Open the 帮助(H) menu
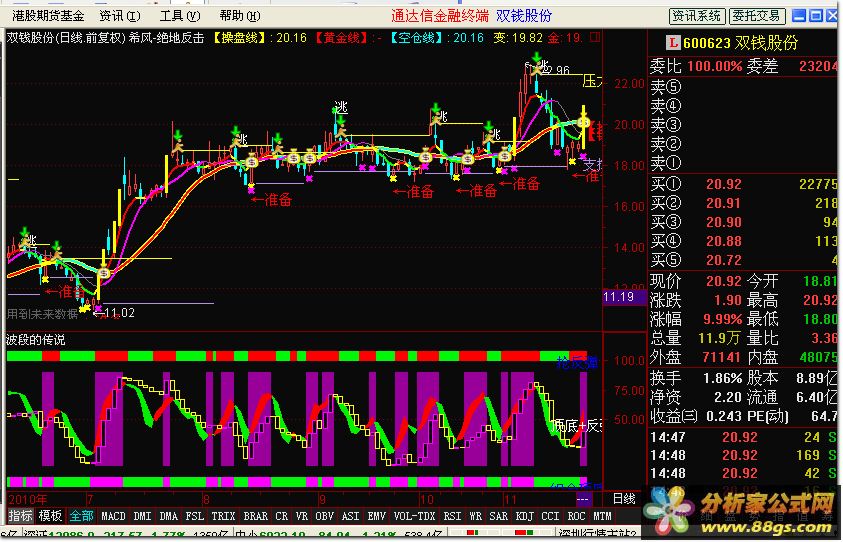 click(x=240, y=16)
